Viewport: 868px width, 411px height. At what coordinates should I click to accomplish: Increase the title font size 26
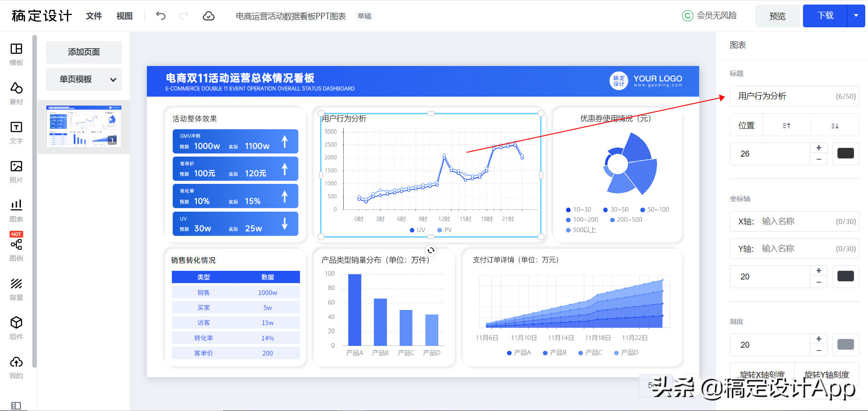818,148
